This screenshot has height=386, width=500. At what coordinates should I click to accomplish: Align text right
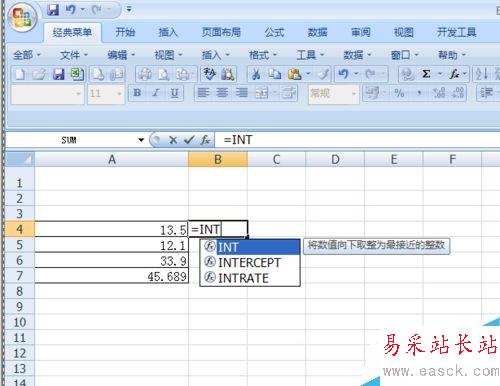click(x=242, y=93)
